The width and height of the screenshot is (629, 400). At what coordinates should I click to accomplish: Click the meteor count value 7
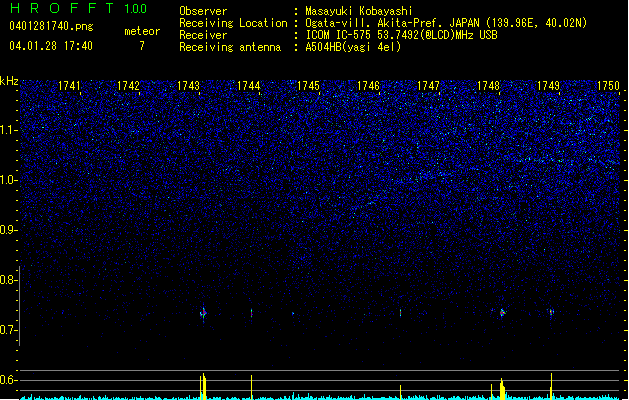click(x=142, y=46)
